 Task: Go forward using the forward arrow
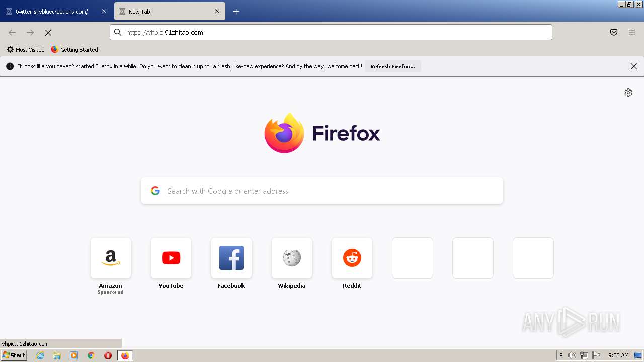click(x=30, y=32)
